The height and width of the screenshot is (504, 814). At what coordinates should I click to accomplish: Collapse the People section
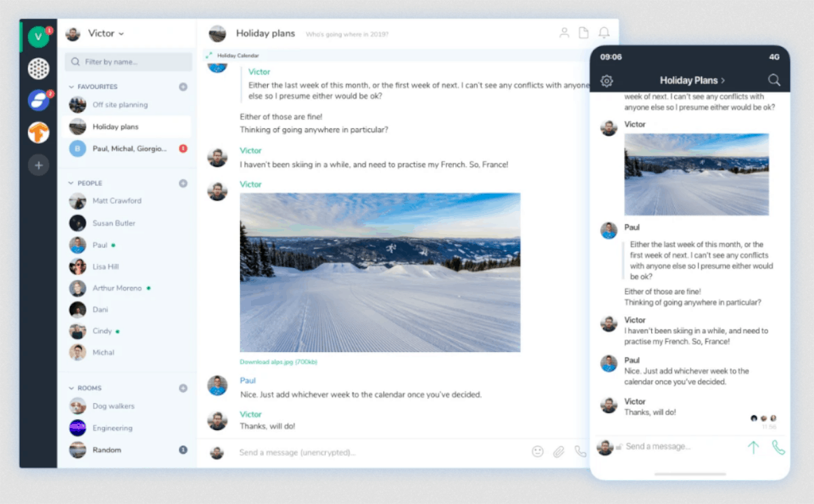[86, 183]
